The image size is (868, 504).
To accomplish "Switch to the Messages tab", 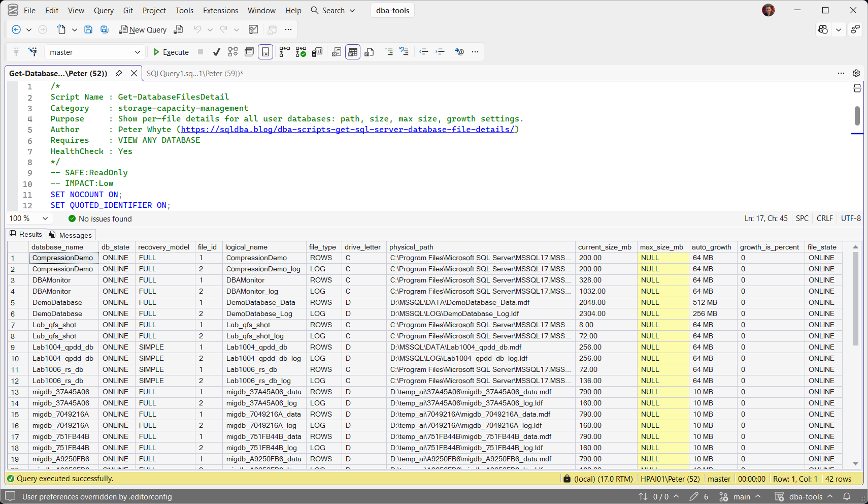I will point(71,235).
